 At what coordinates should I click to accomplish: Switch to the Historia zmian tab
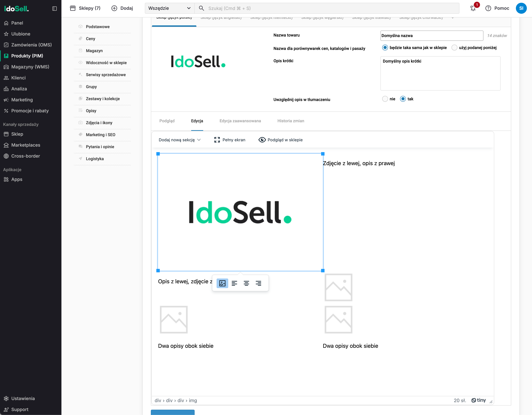(x=291, y=121)
